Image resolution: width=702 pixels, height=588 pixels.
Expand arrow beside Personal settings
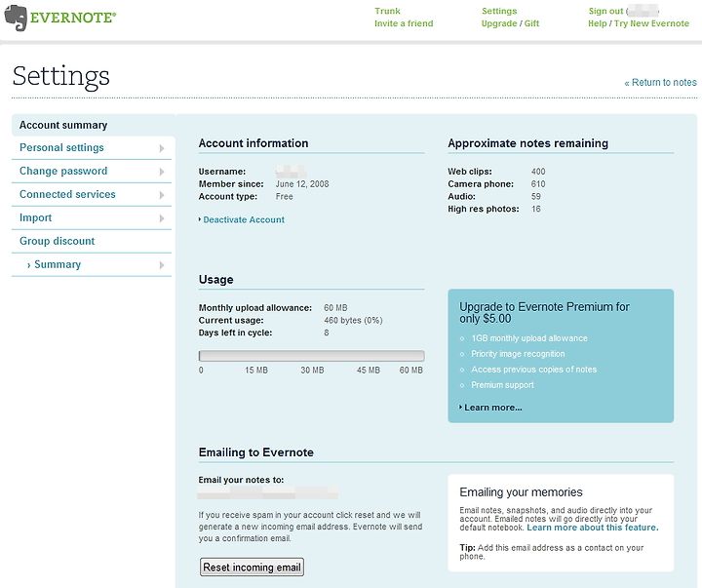point(162,148)
